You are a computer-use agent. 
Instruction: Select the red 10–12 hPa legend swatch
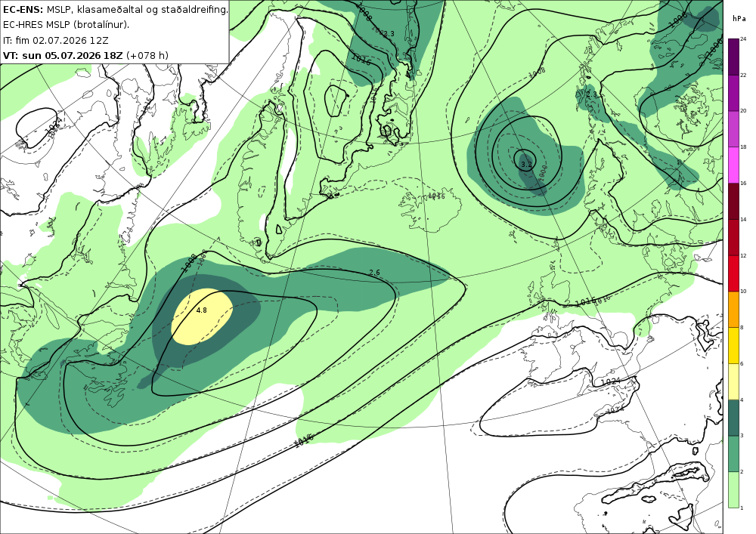[733, 273]
